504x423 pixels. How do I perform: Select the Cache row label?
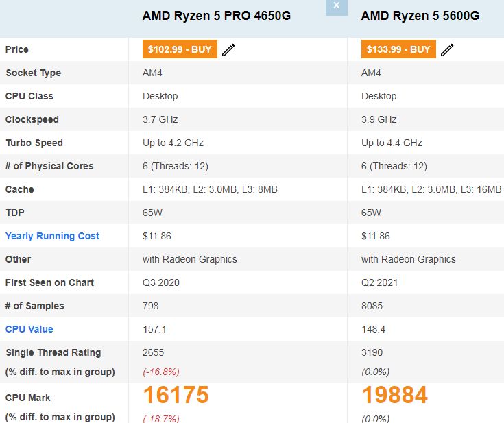coord(20,189)
